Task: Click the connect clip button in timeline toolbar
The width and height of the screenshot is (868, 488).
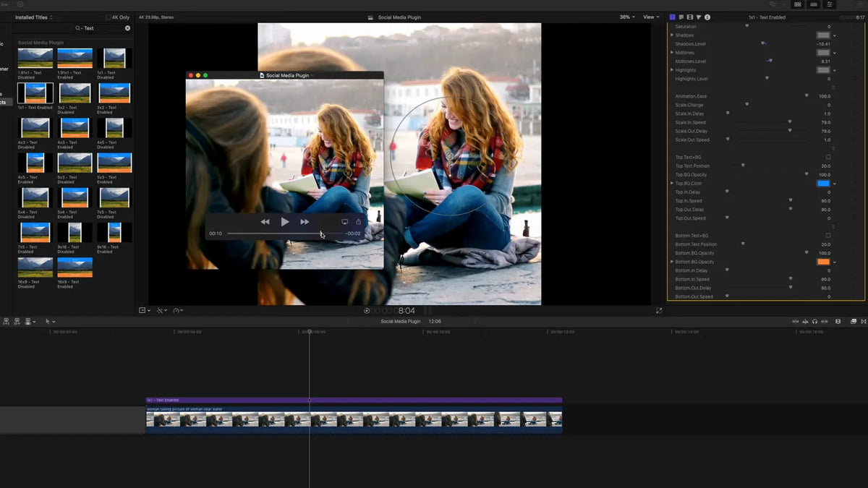Action: pos(7,321)
